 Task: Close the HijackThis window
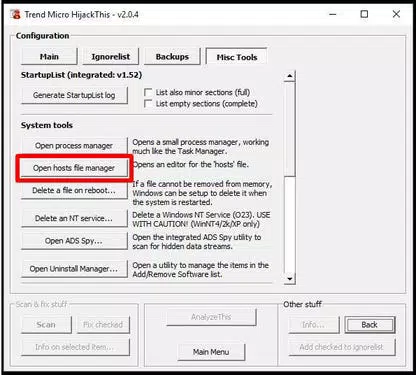pyautogui.click(x=396, y=14)
